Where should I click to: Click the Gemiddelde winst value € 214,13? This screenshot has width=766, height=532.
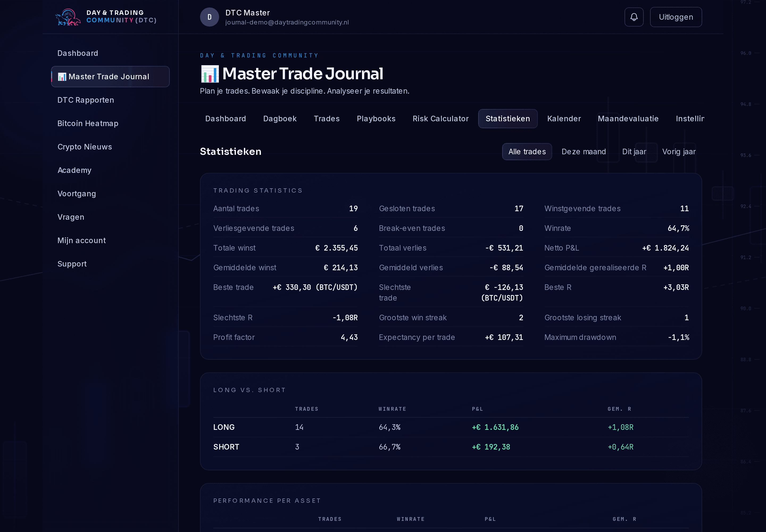pos(341,268)
